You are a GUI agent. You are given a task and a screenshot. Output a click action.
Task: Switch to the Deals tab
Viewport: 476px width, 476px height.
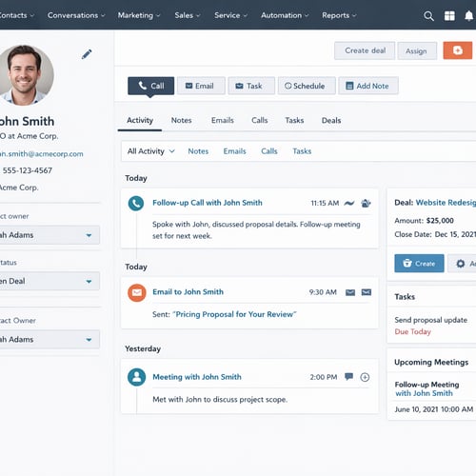tap(331, 121)
